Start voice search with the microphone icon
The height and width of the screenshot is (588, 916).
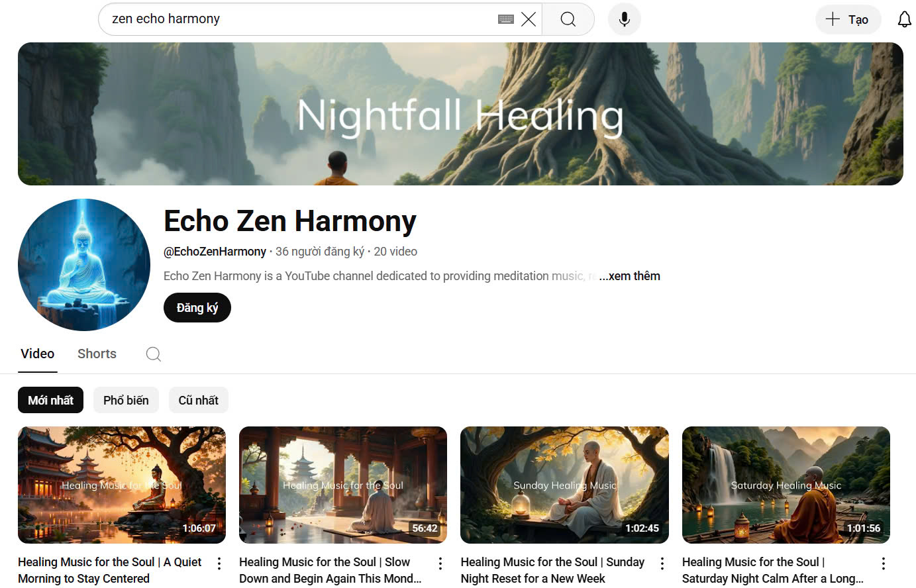tap(624, 19)
